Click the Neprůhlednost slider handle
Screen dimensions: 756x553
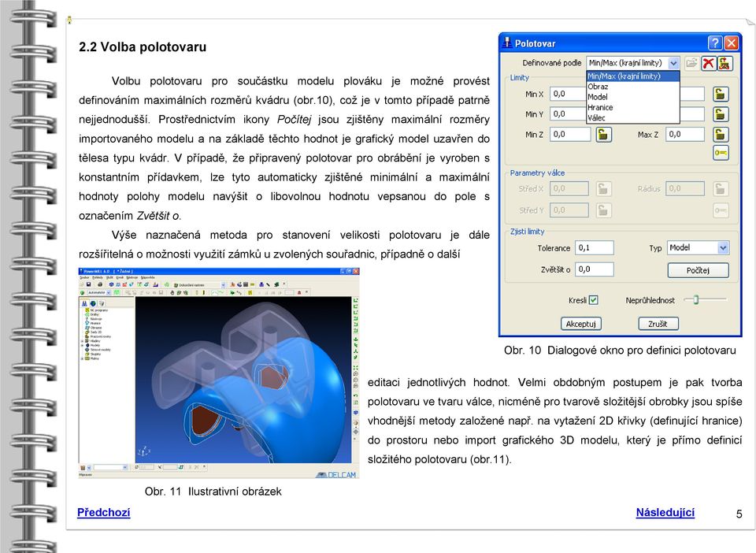click(x=695, y=300)
